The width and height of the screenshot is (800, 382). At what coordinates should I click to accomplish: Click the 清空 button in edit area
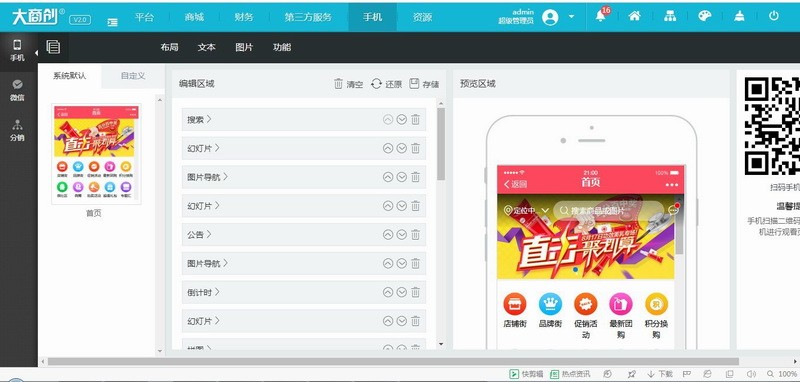pos(348,84)
